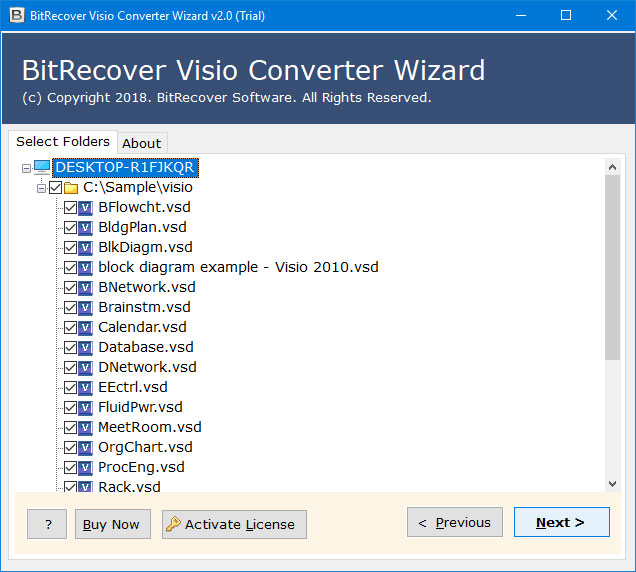Viewport: 636px width, 572px height.
Task: Toggle the BNetwork.vsd checkbox
Action: tap(71, 288)
